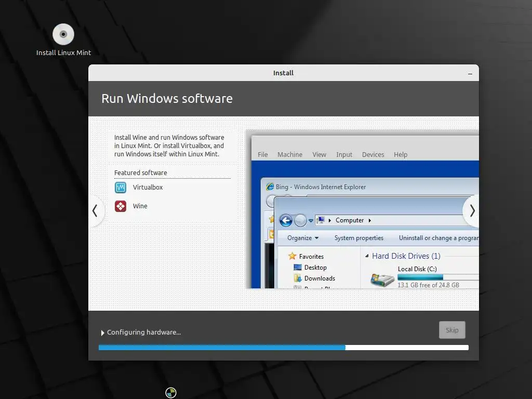Click the Wine application icon
Viewport: 532px width, 399px height.
(121, 206)
